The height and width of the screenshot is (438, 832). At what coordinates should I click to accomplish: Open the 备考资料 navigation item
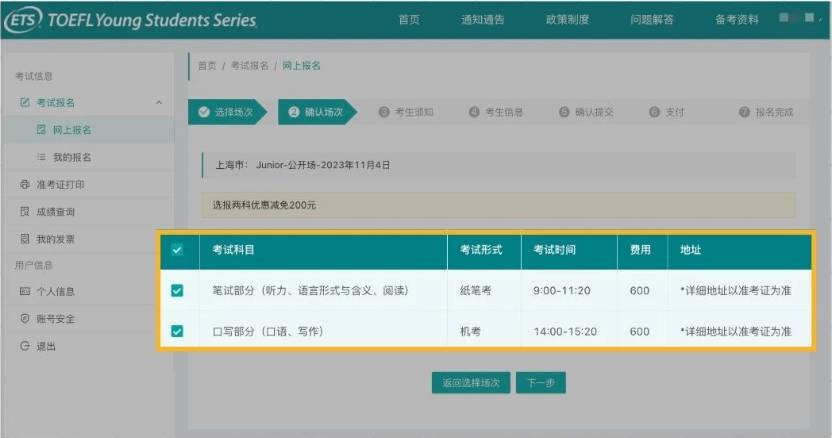[x=737, y=20]
